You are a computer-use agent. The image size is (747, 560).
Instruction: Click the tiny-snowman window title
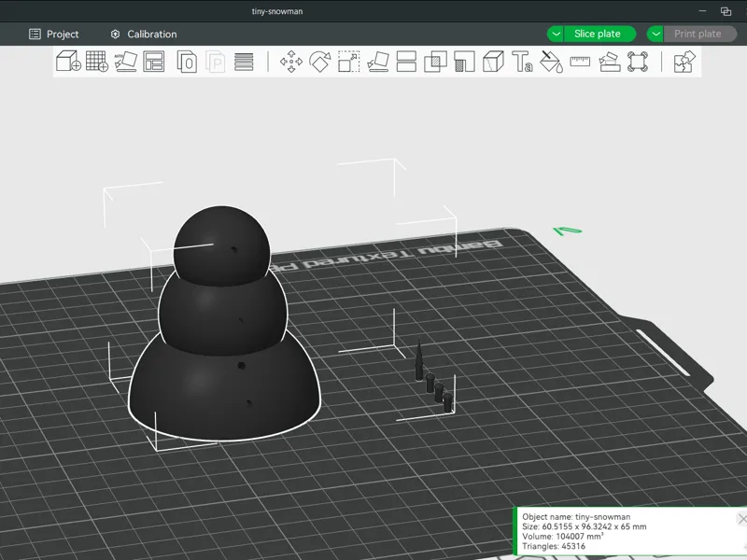tap(277, 11)
